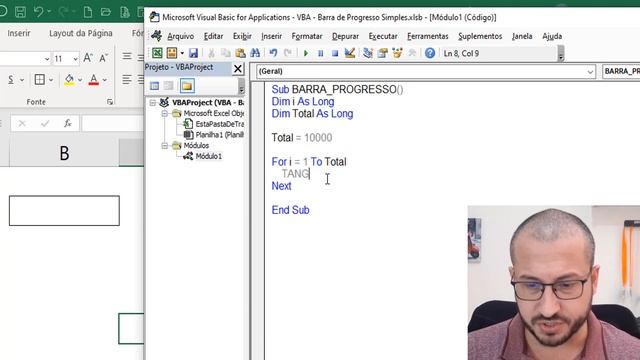Decrease font size in Excel ribbon
Screen dimensions: 640x360
coord(103,58)
